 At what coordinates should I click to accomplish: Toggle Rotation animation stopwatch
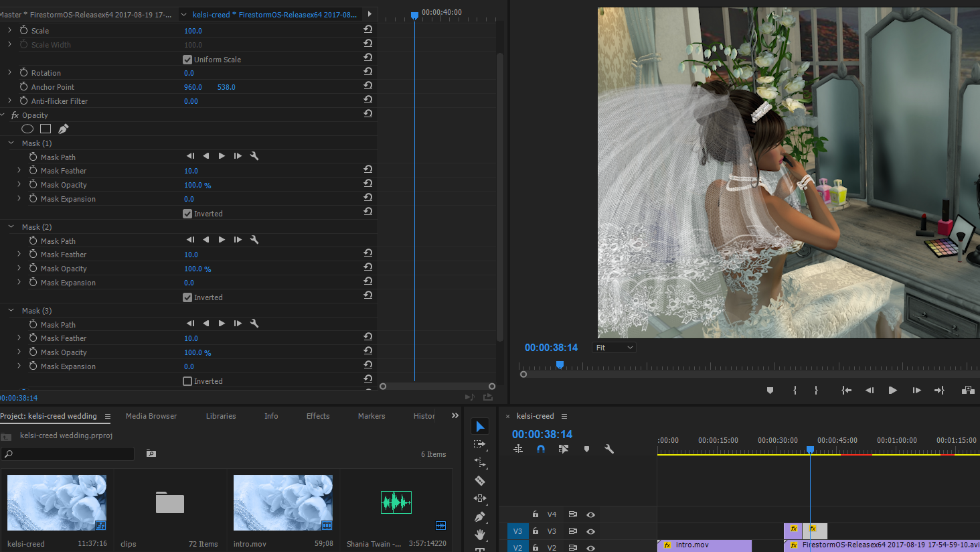pyautogui.click(x=23, y=72)
